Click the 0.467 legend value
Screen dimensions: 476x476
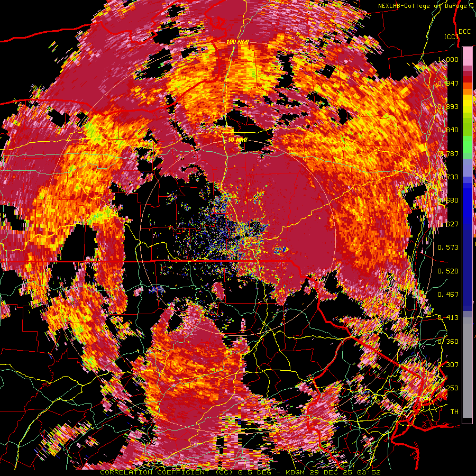[448, 294]
